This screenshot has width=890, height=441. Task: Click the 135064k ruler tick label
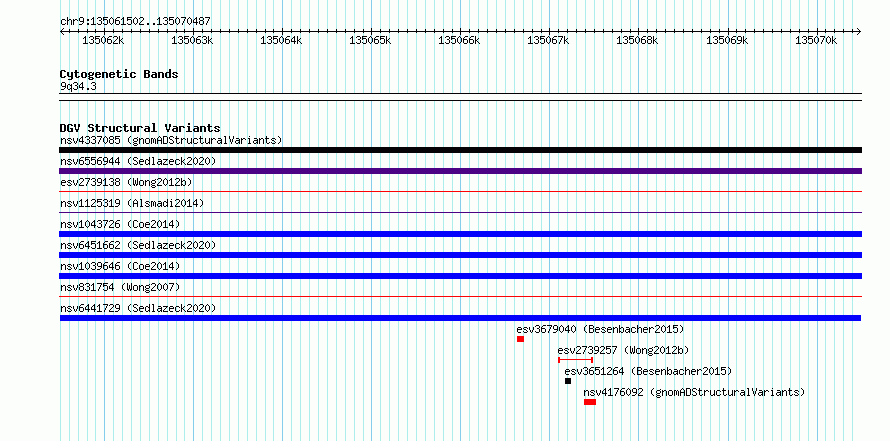coord(282,40)
